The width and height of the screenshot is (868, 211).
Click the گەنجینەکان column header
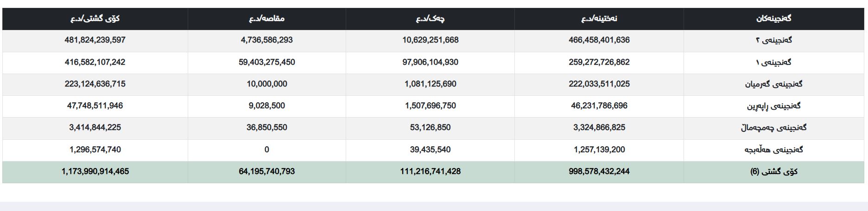[773, 19]
